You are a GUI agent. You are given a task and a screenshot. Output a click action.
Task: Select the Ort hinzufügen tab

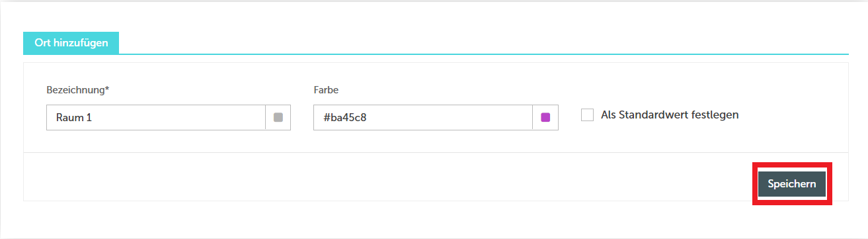tap(72, 43)
